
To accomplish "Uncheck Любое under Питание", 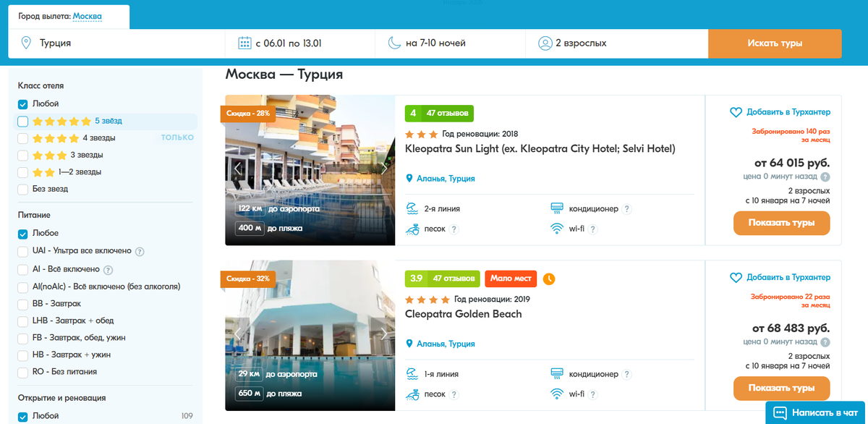I will coord(23,234).
